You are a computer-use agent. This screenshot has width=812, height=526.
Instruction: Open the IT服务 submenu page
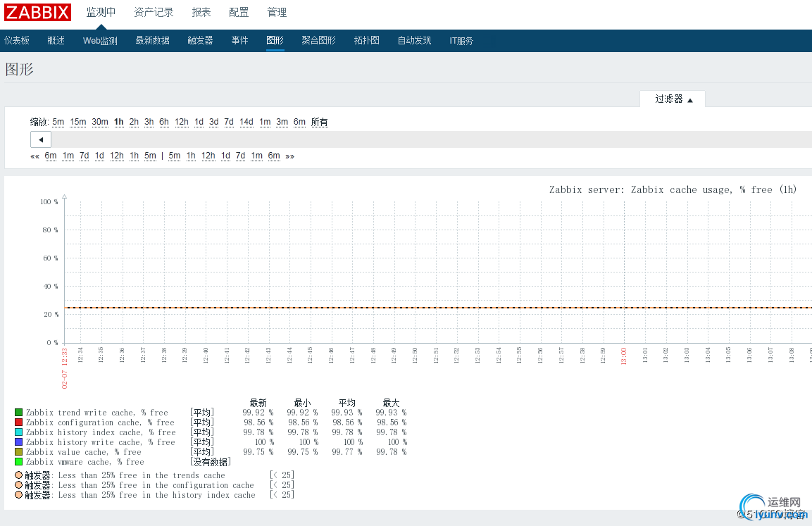click(x=461, y=40)
